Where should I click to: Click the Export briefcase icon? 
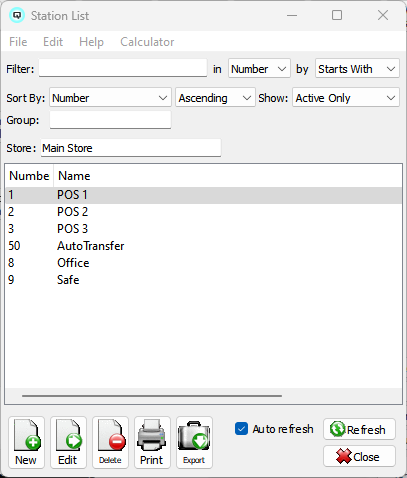coord(194,442)
